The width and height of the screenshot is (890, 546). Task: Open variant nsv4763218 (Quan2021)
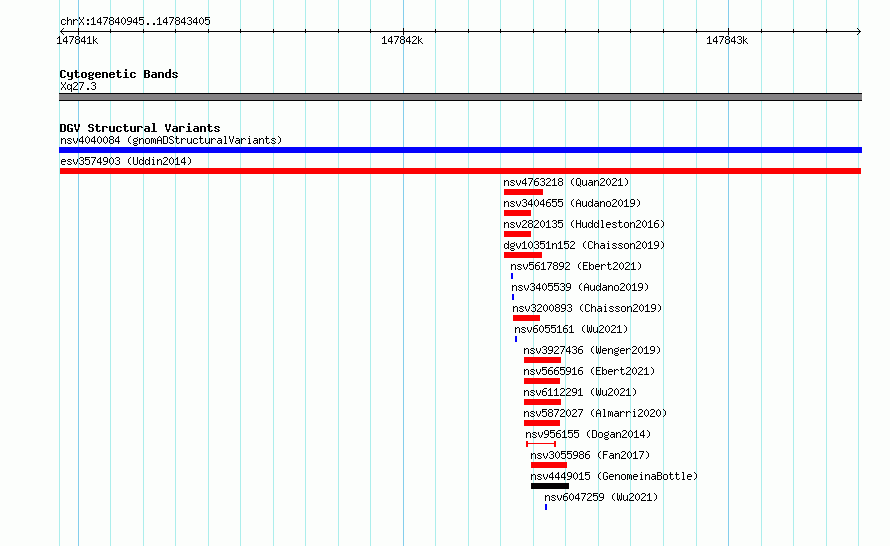point(566,182)
